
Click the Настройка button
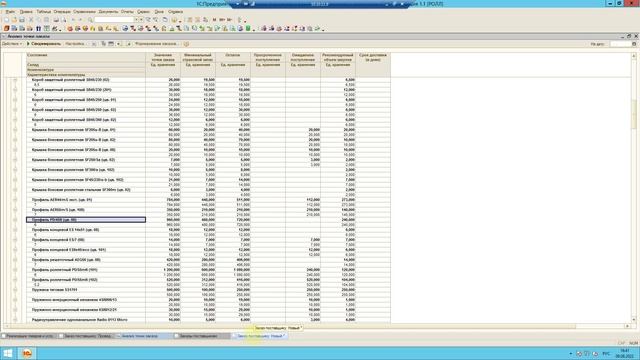point(76,44)
